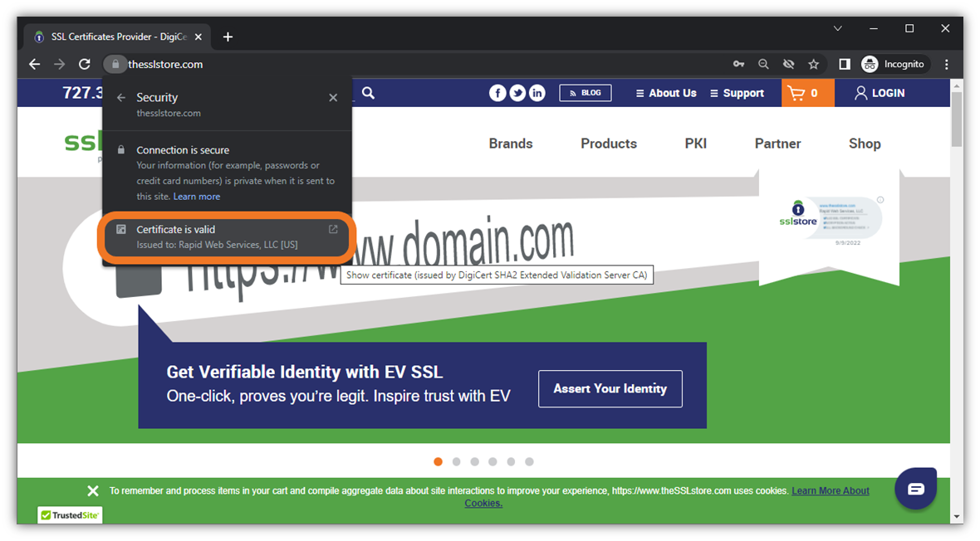Click the zoom magnifier in address bar
Viewport: 980px width, 541px height.
click(764, 65)
